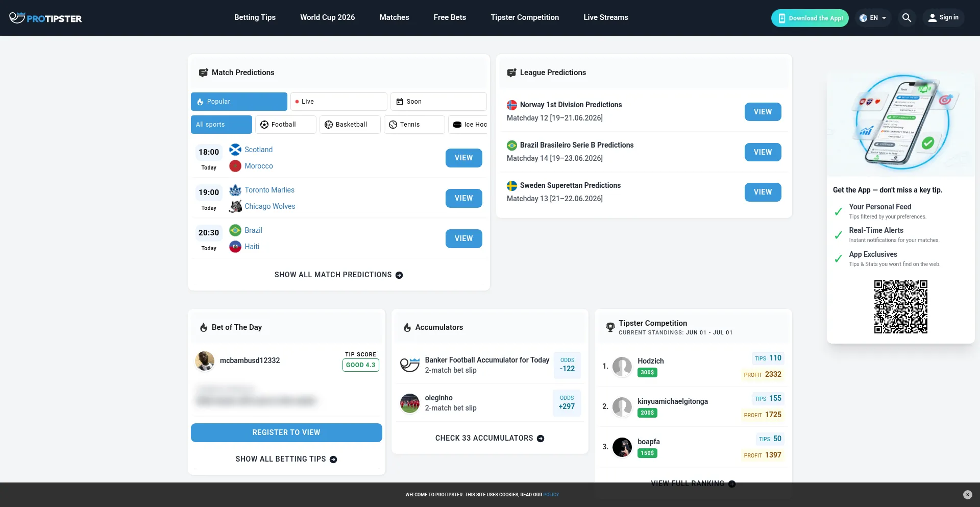Filter by All sports
Image resolution: width=980 pixels, height=507 pixels.
tap(222, 125)
